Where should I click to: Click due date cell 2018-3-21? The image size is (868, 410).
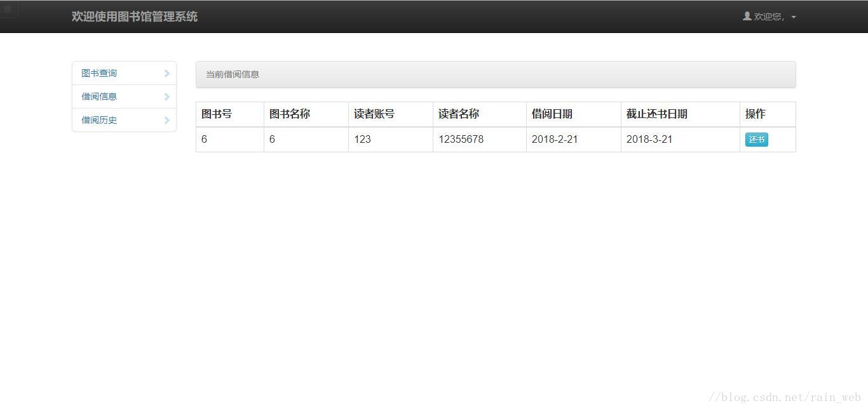point(681,140)
